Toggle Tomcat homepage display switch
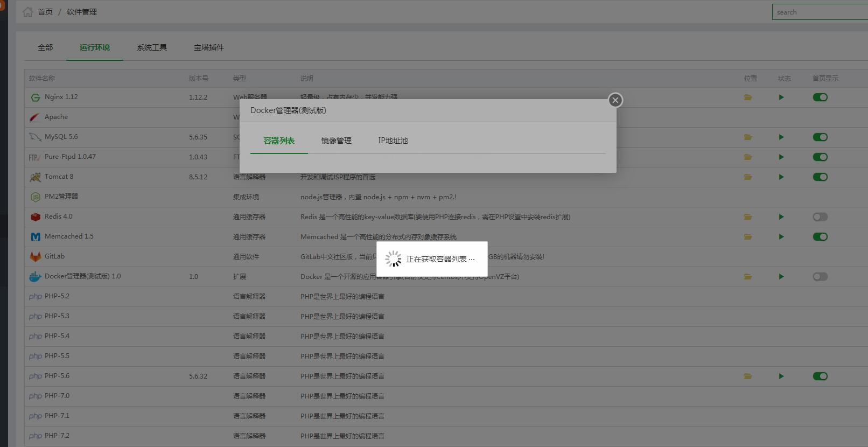 coord(820,177)
